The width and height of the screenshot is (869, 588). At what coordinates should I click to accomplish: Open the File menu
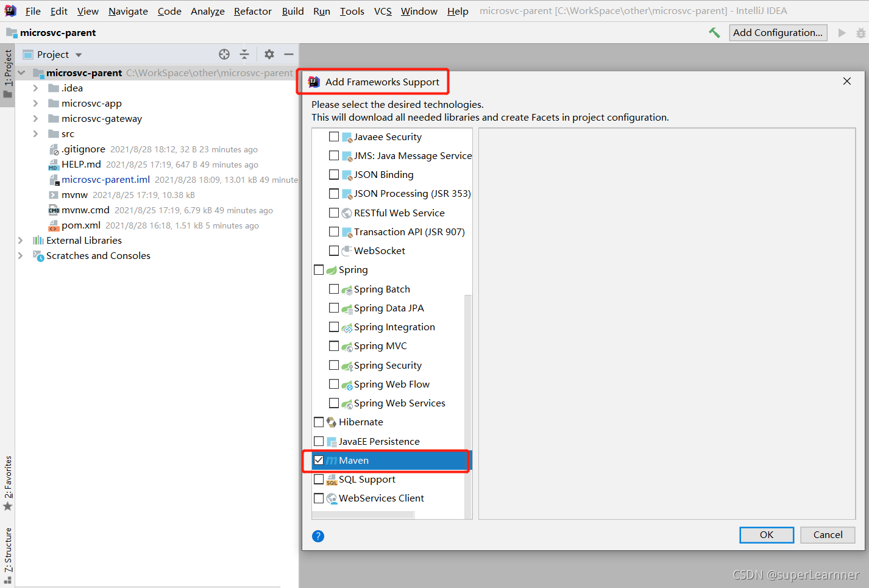click(33, 11)
